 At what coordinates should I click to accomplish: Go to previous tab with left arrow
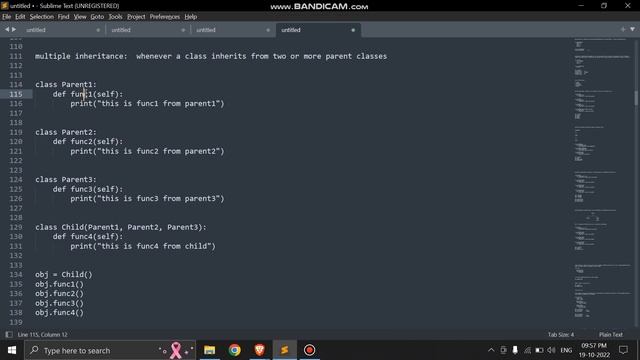[x=7, y=29]
